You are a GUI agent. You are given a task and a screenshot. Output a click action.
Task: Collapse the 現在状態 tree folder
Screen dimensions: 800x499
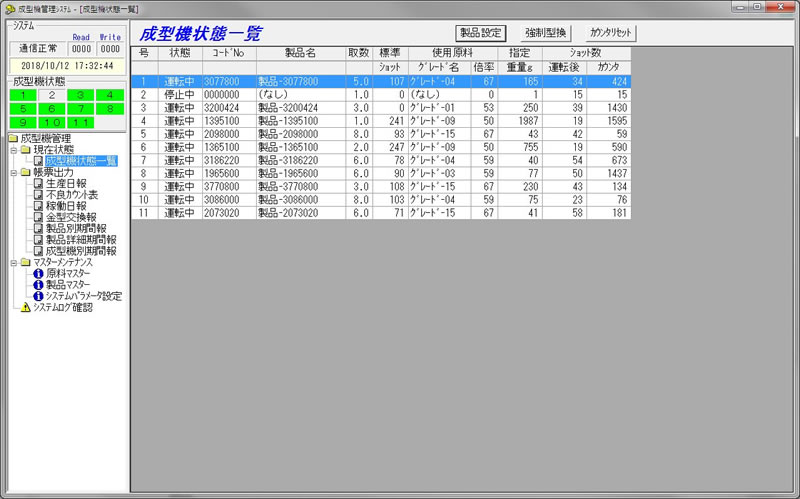click(12, 149)
